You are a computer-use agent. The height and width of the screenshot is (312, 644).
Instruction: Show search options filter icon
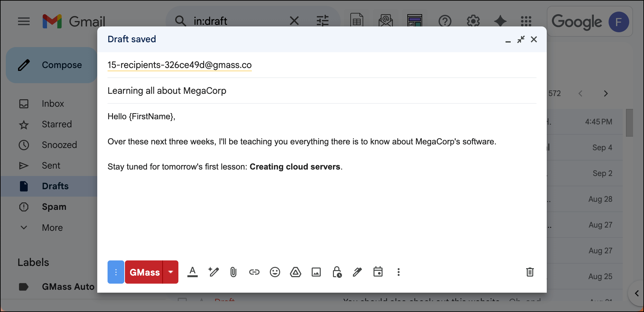coord(322,21)
